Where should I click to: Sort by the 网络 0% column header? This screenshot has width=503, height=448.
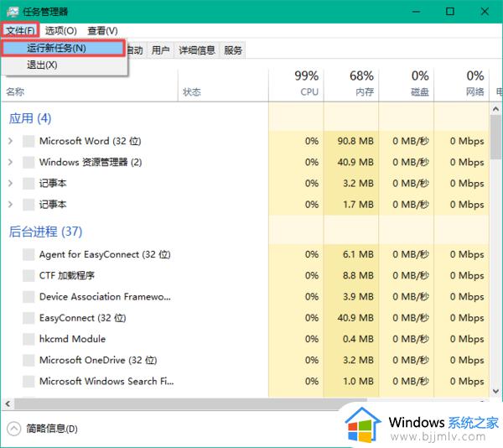click(x=462, y=84)
